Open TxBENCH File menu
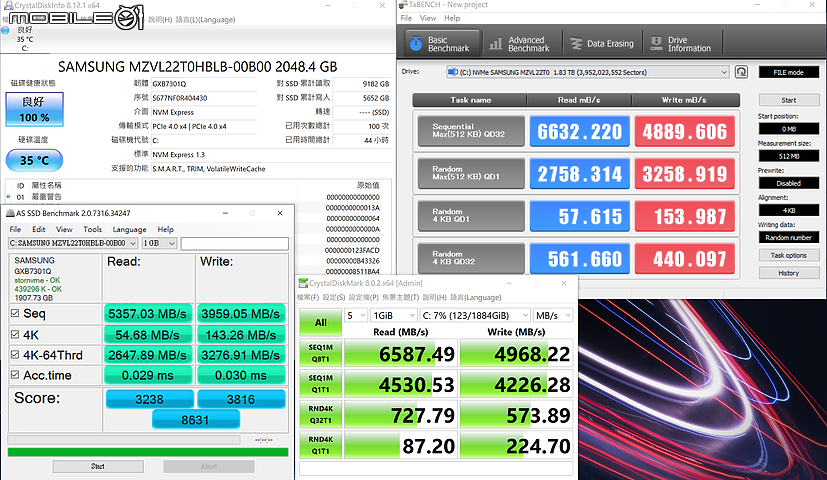The height and width of the screenshot is (480, 827). pos(406,18)
